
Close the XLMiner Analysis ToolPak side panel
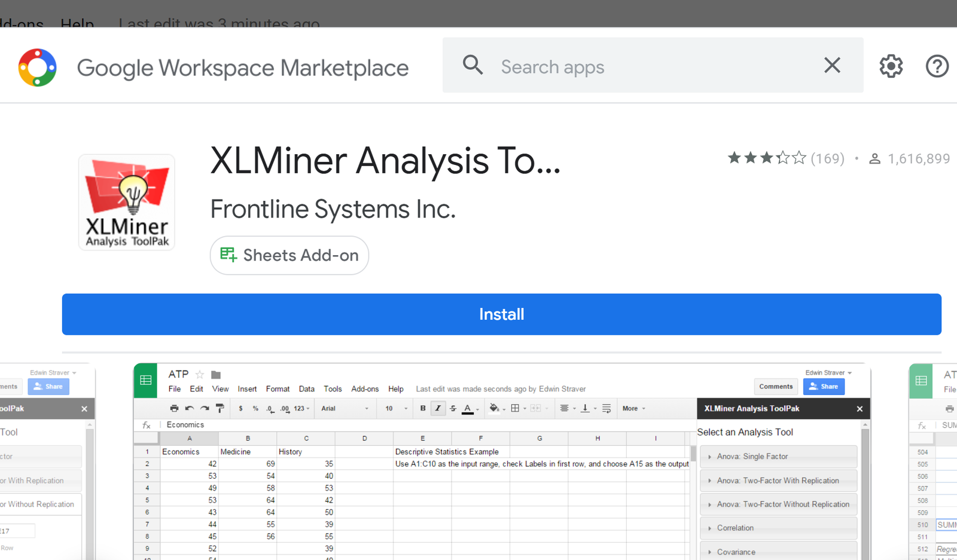click(860, 409)
